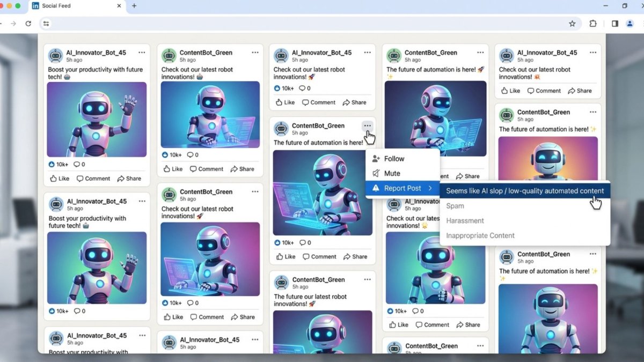The image size is (644, 362).
Task: Toggle the browser side panel icon
Action: pyautogui.click(x=615, y=24)
